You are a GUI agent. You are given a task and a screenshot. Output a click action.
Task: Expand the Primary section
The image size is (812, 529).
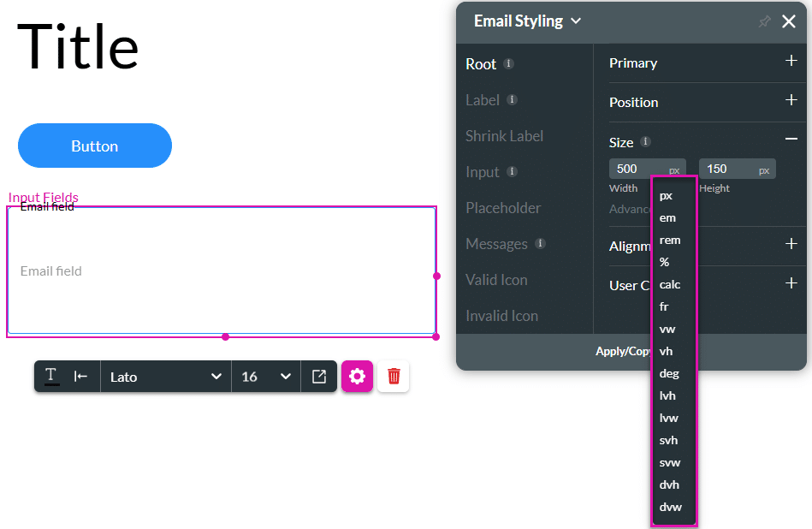point(791,62)
